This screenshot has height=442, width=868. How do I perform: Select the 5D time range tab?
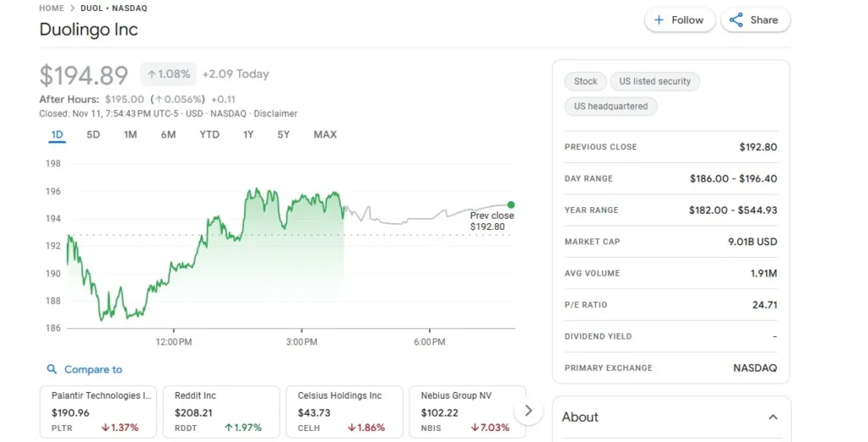[x=93, y=134]
